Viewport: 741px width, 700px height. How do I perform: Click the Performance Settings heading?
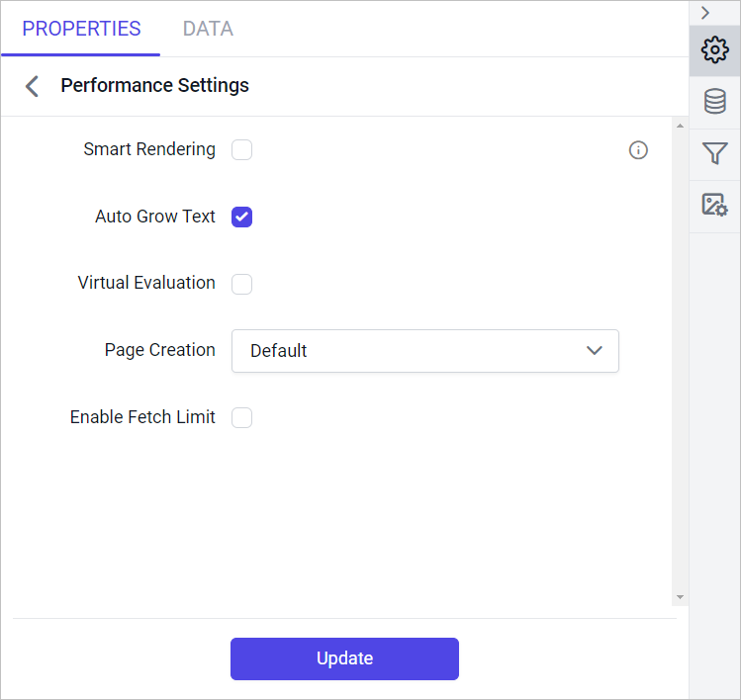click(x=154, y=85)
